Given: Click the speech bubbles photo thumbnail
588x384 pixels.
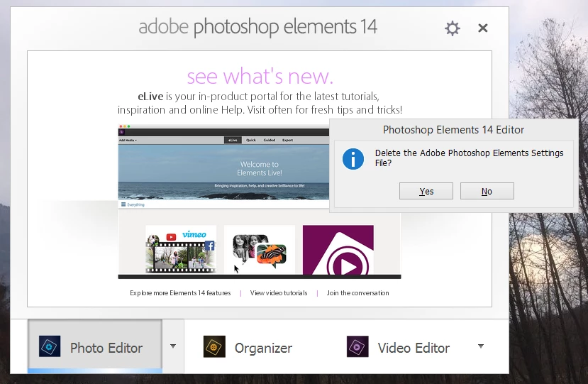Looking at the screenshot, I should 260,249.
